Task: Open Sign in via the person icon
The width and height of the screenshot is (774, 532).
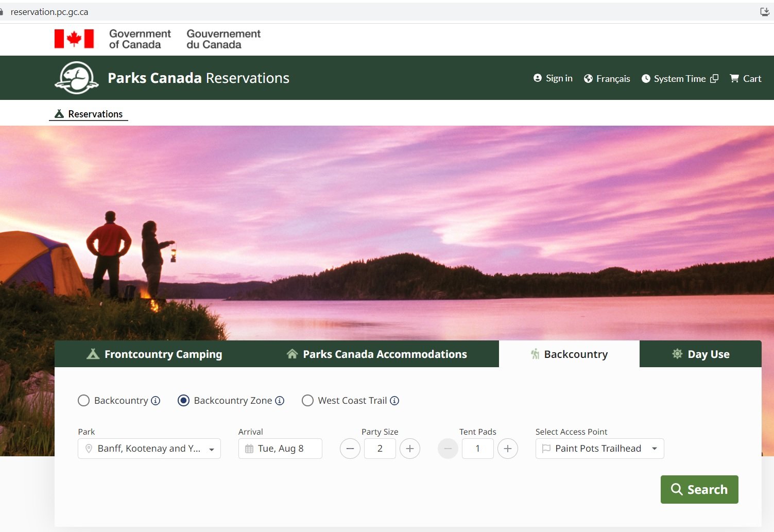Action: click(538, 78)
